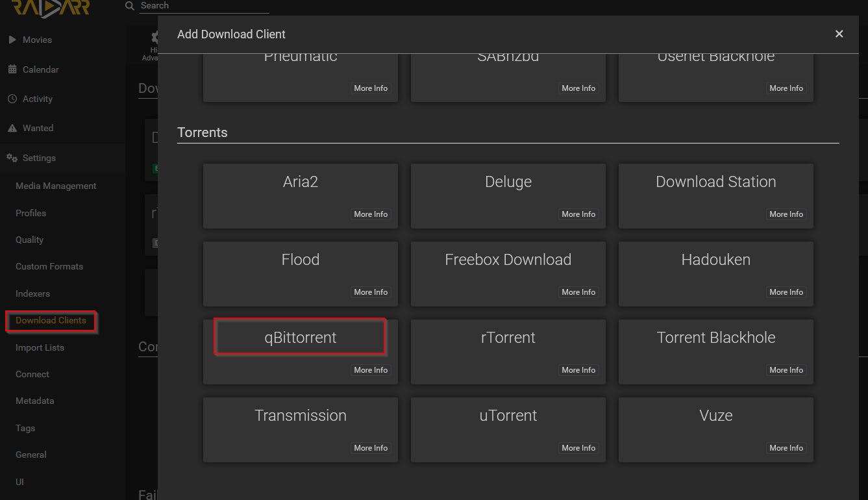Open More Info for SABnzbd
The width and height of the screenshot is (868, 500).
point(578,88)
